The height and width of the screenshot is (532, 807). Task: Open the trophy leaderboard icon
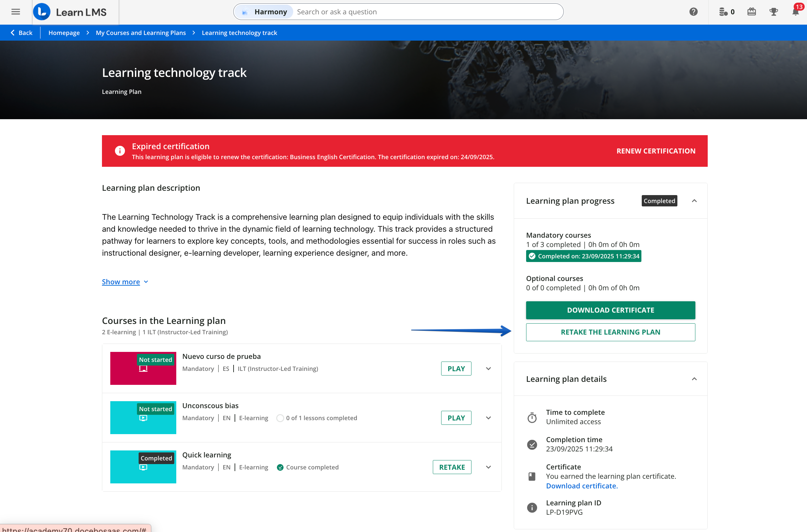coord(773,12)
